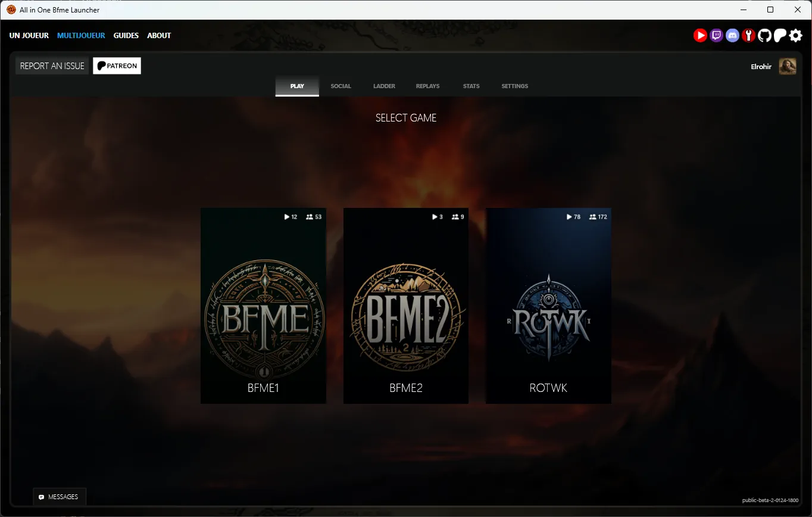The image size is (812, 517).
Task: Click the BFME2 online players icon
Action: (455, 217)
